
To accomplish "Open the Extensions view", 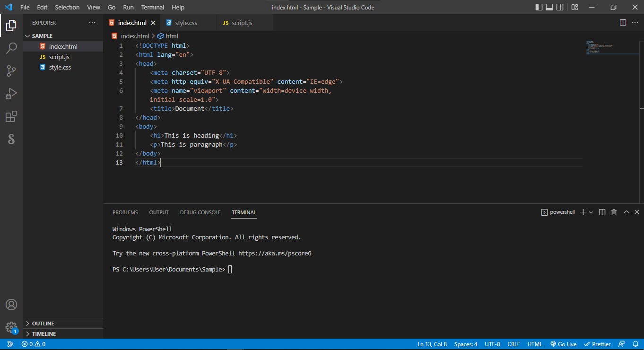I will [11, 116].
